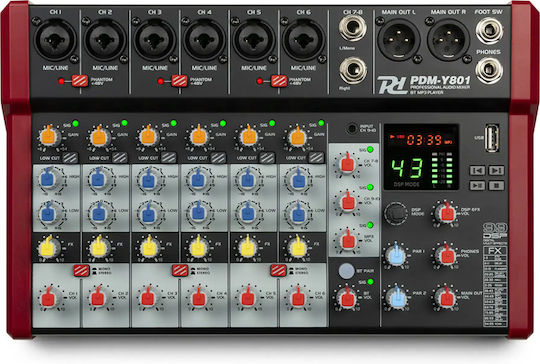Click the INPUT CH 9-10 mini jack
The width and height of the screenshot is (540, 364).
(352, 129)
